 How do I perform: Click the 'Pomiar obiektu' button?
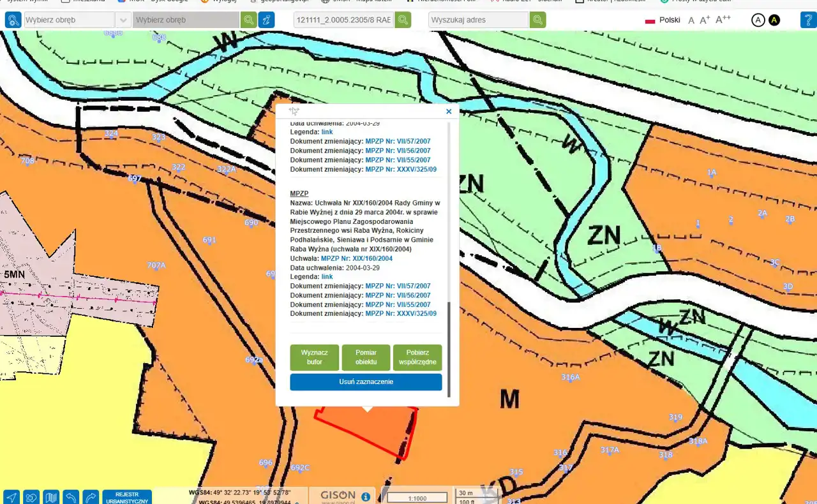tap(366, 357)
